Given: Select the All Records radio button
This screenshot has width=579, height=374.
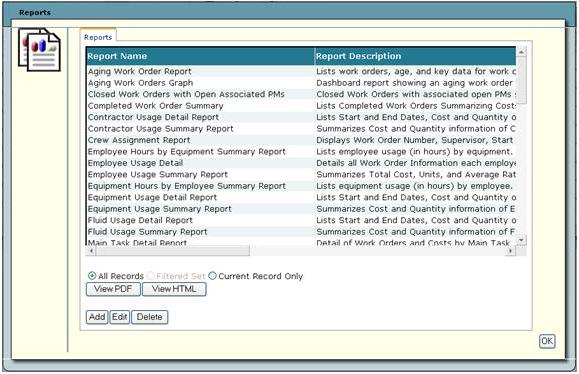Looking at the screenshot, I should tap(92, 276).
